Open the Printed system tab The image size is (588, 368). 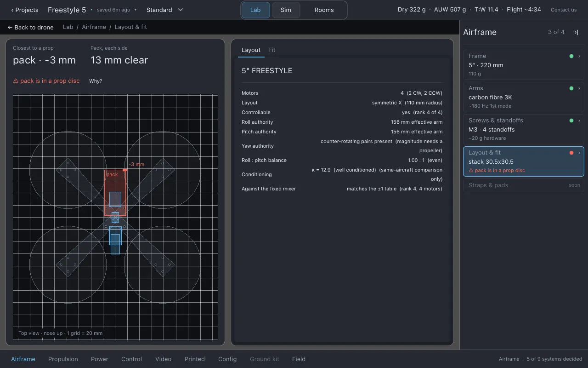[195, 359]
